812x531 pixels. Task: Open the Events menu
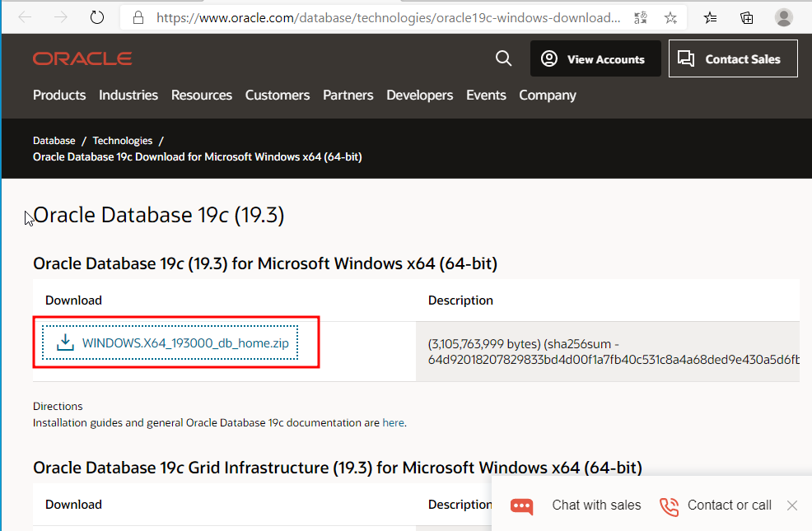[486, 95]
